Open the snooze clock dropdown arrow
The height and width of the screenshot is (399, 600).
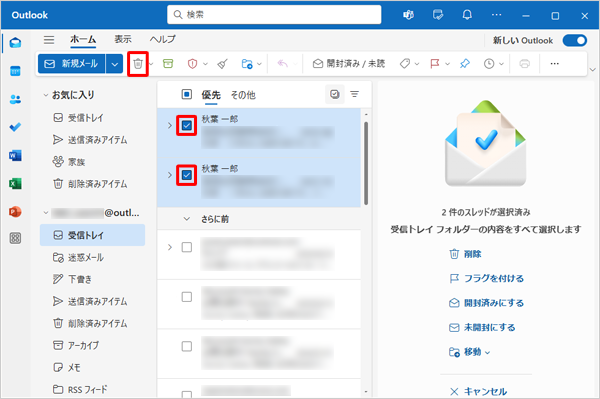pos(501,64)
